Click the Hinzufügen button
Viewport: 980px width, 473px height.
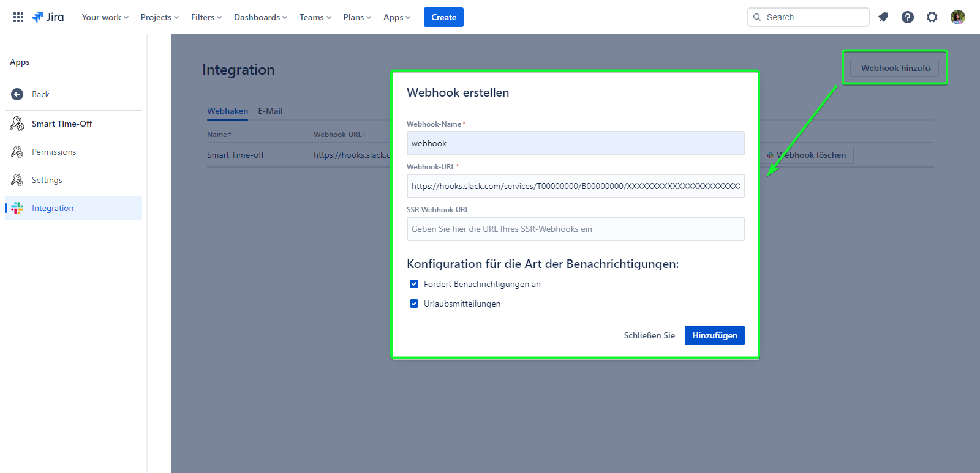coord(714,335)
